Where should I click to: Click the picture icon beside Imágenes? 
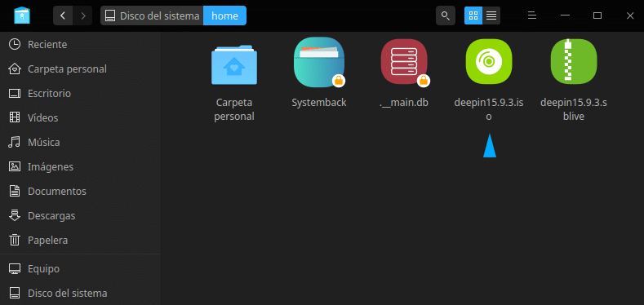coord(15,166)
